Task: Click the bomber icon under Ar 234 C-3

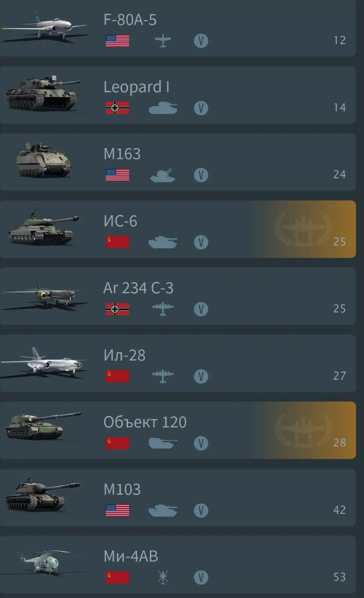Action: pyautogui.click(x=163, y=309)
